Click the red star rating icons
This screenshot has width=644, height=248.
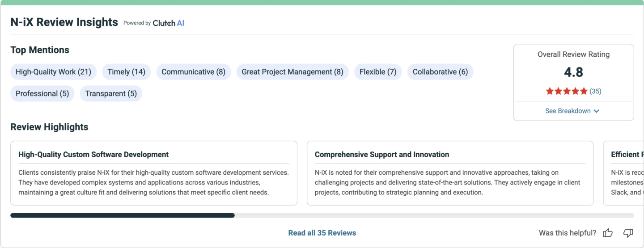567,91
